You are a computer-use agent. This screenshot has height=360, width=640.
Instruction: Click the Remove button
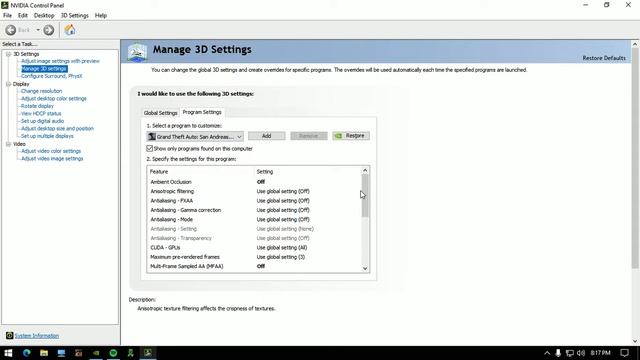coord(309,136)
